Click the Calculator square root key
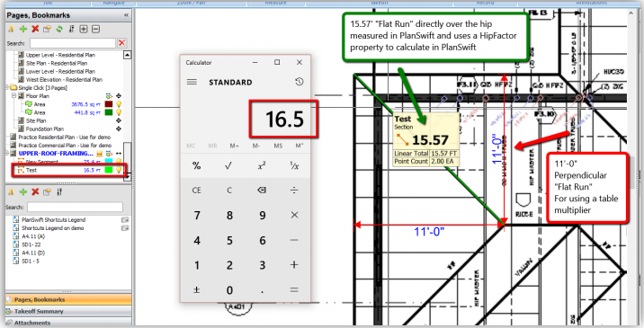644x328 pixels. (229, 166)
